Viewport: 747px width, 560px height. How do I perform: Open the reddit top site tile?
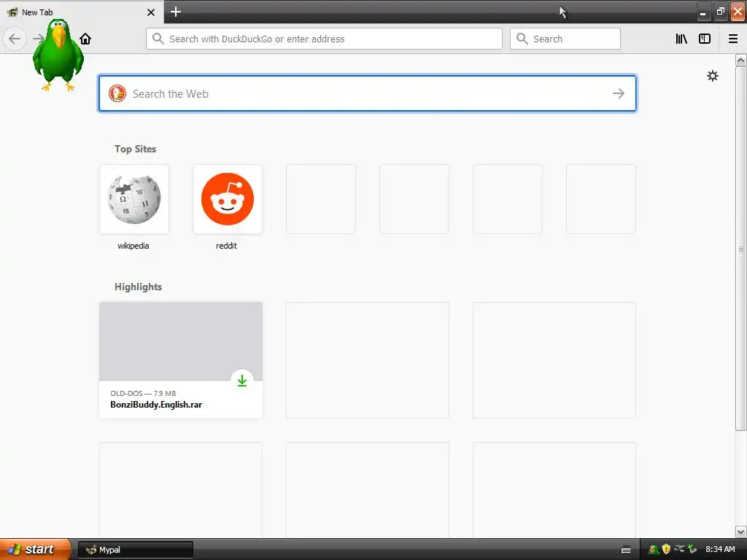click(x=228, y=199)
